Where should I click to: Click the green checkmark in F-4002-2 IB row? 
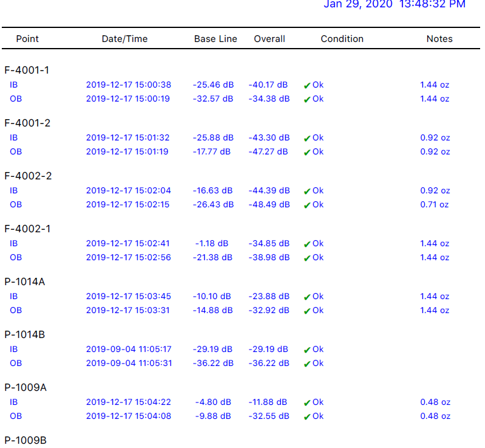pos(307,191)
